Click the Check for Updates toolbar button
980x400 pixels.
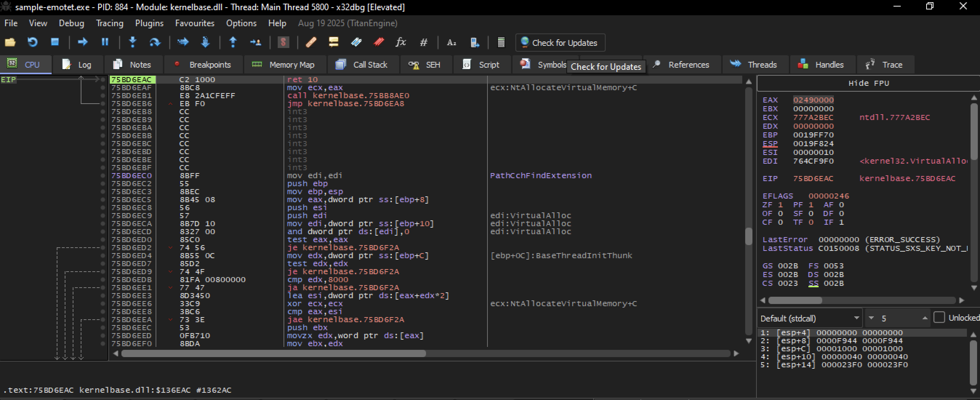560,42
